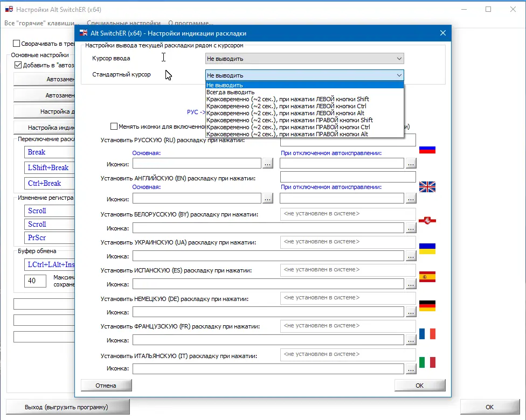The image size is (526, 420).
Task: Choose option with ПРАВОЙ кнопки Shift
Action: pyautogui.click(x=304, y=120)
